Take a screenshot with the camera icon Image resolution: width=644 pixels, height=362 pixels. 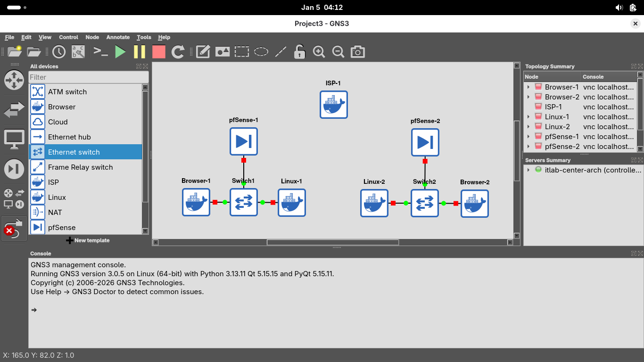click(358, 52)
